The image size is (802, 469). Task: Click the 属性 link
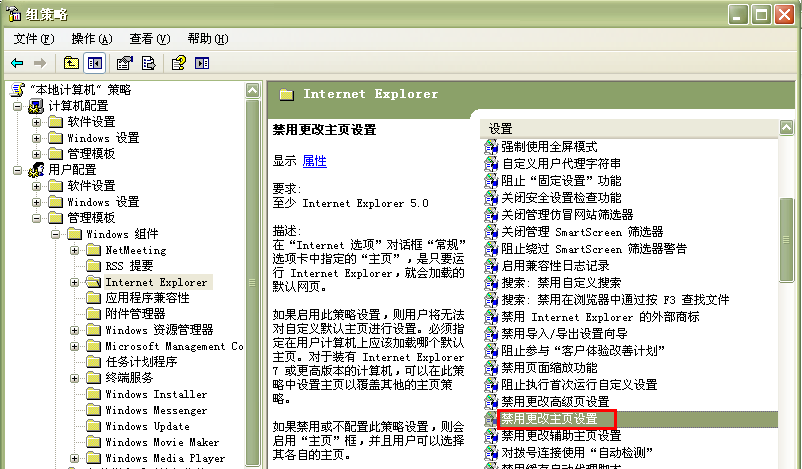[x=315, y=161]
